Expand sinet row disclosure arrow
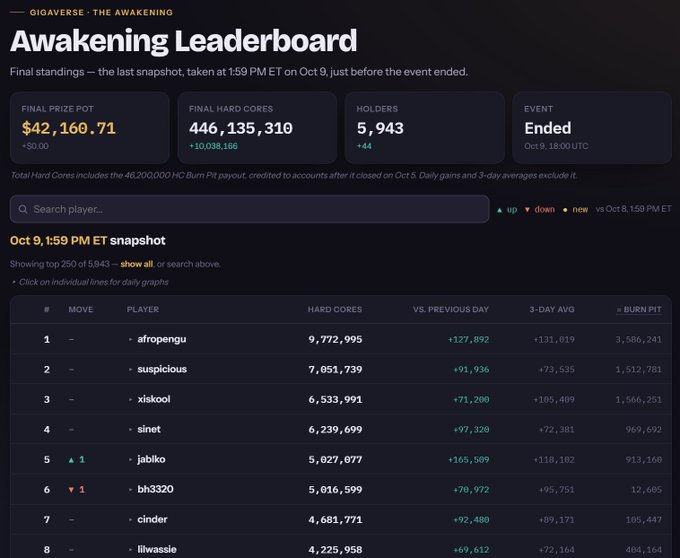Screen dimensions: 680x558 click(131, 429)
